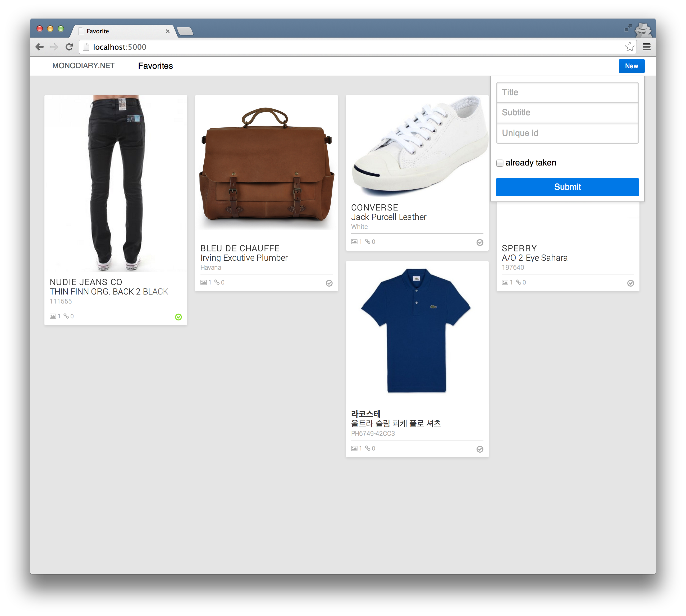The image size is (686, 616).
Task: Bookmark page with star icon
Action: pos(629,47)
